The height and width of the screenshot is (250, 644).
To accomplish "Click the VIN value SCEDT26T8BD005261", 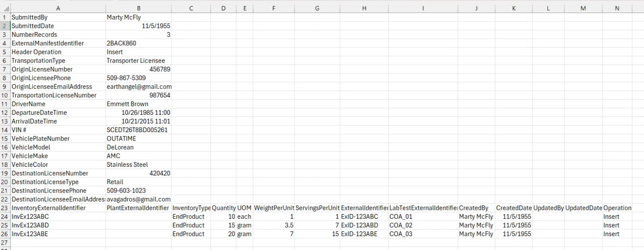I will tap(137, 130).
